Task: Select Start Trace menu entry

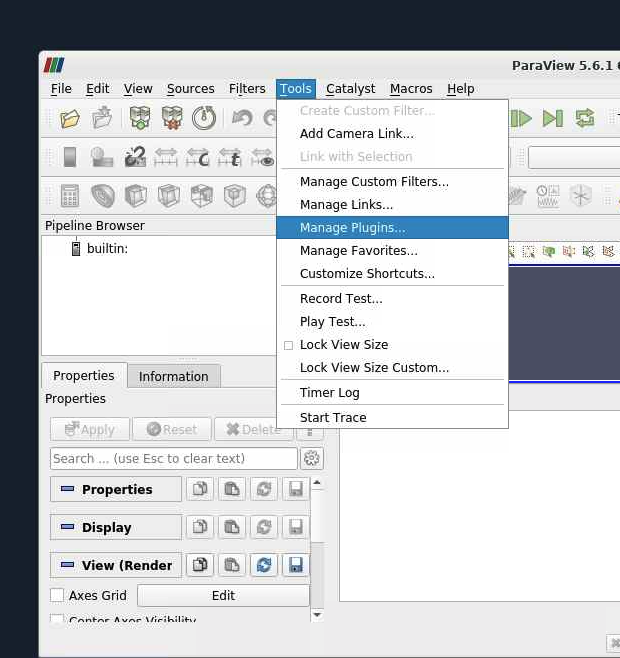Action: [392, 418]
